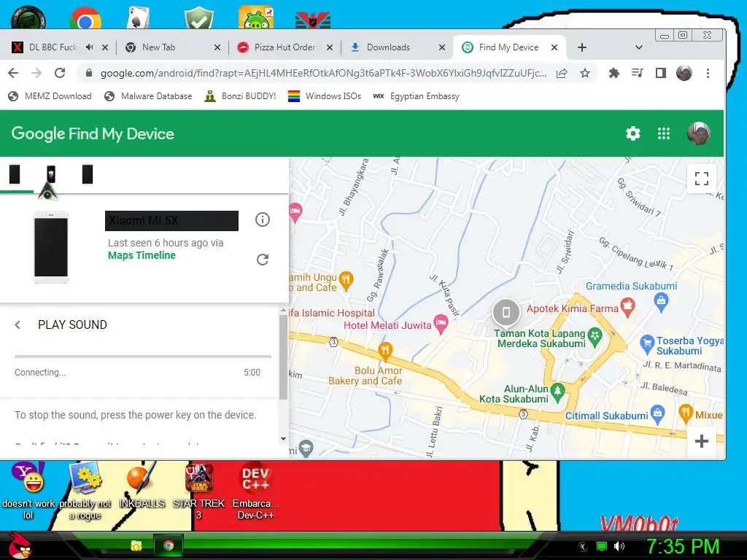
Task: Click the Xiaomi phone thumbnail image
Action: [50, 247]
